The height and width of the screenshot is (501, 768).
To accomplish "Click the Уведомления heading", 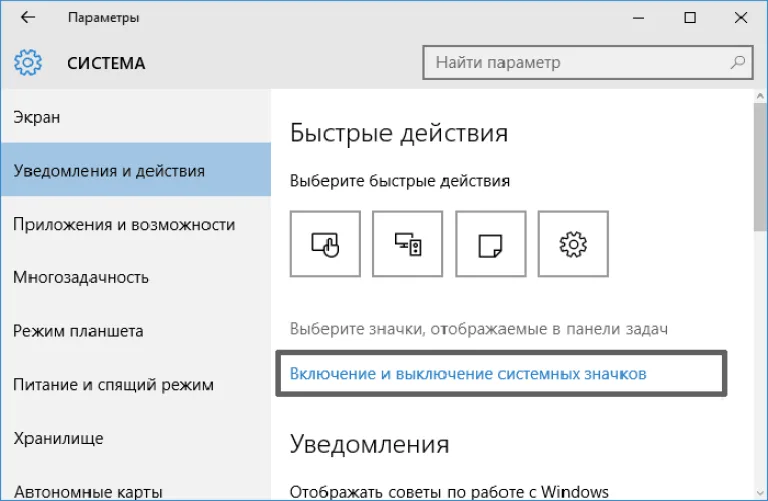I will (369, 444).
